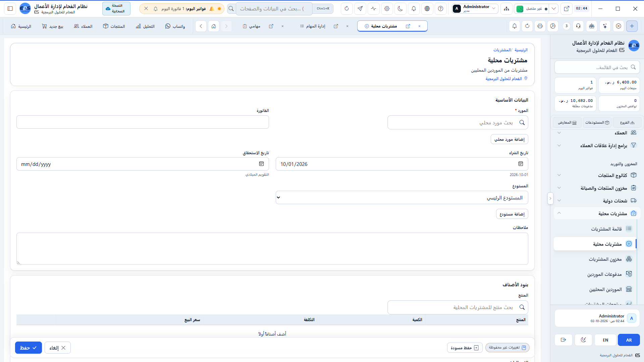Open مدفوعات الموردين in sidebar
The width and height of the screenshot is (644, 362).
(x=595, y=274)
